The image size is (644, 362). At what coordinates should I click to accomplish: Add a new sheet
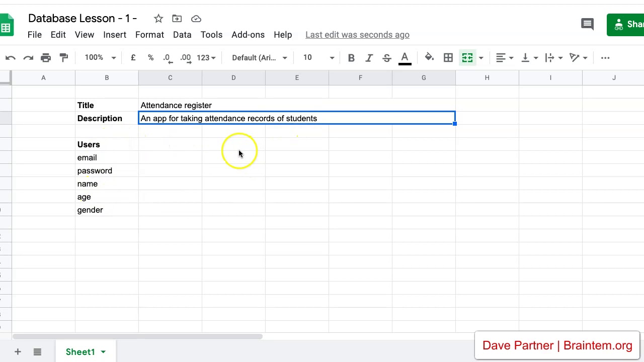coord(18,352)
